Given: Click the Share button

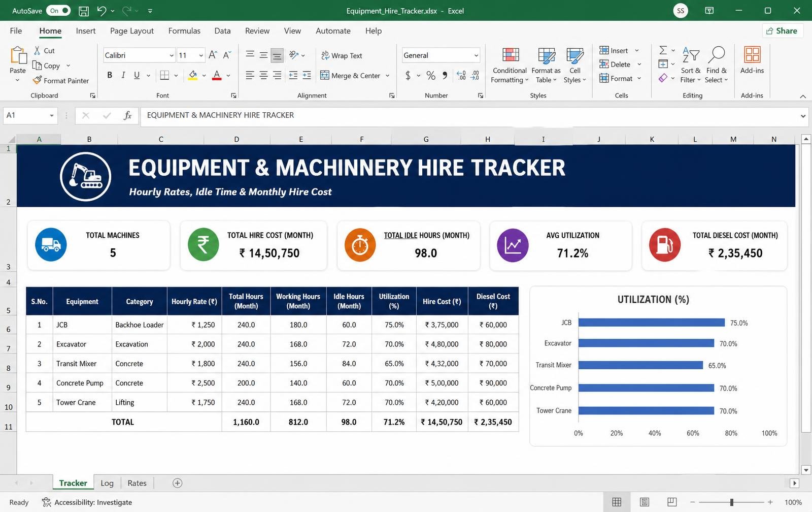Looking at the screenshot, I should coord(782,30).
